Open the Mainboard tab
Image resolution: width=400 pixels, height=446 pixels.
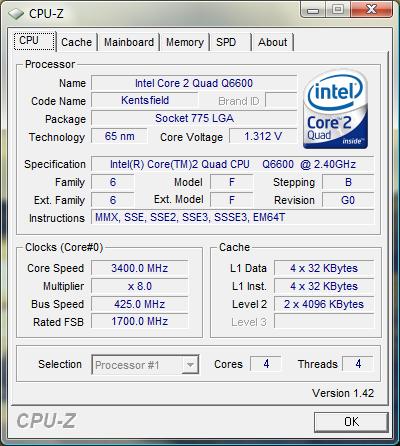129,42
